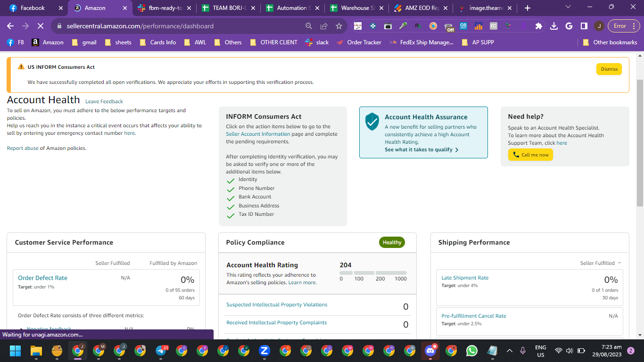
Task: Click the zoom magnifier icon in address bar
Action: [309, 26]
